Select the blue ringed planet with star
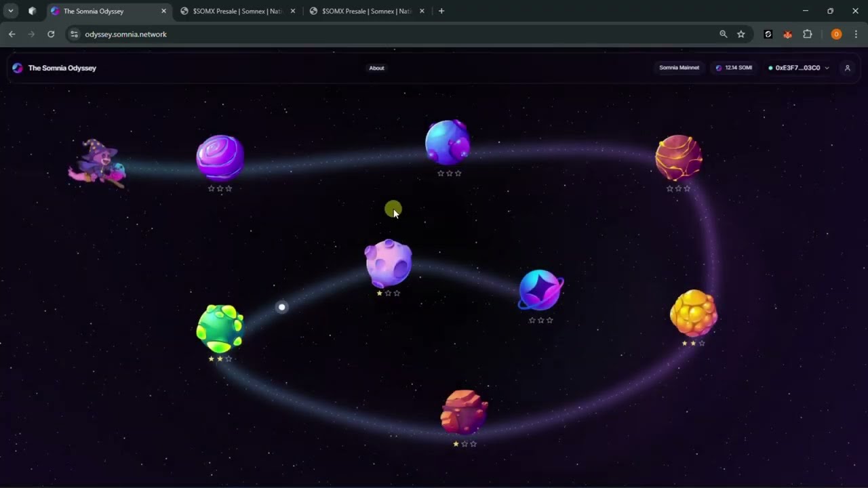 tap(540, 290)
